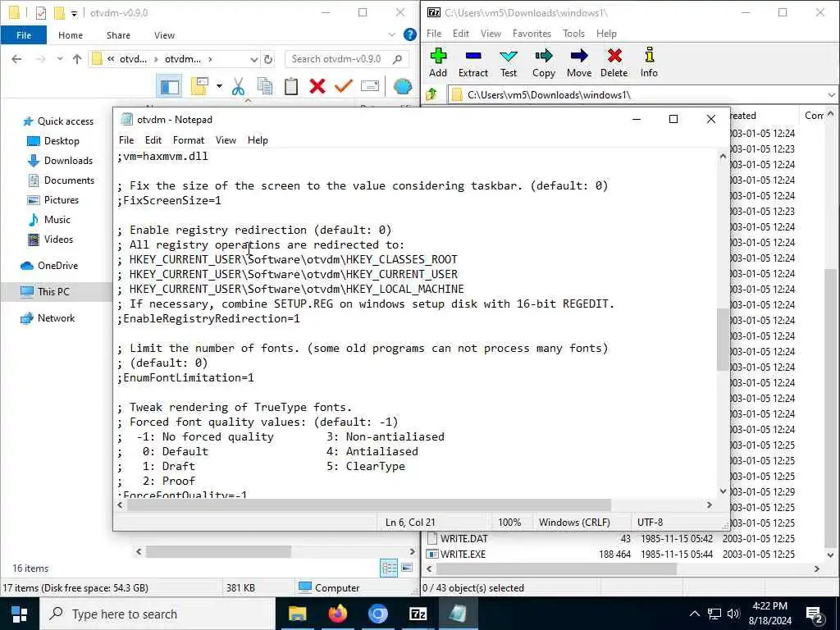Open Notepad View menu
The height and width of the screenshot is (630, 840).
(x=226, y=139)
